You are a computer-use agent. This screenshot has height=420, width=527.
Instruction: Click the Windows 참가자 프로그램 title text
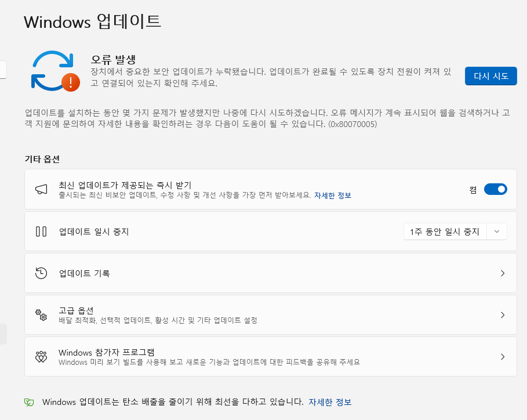pos(107,352)
